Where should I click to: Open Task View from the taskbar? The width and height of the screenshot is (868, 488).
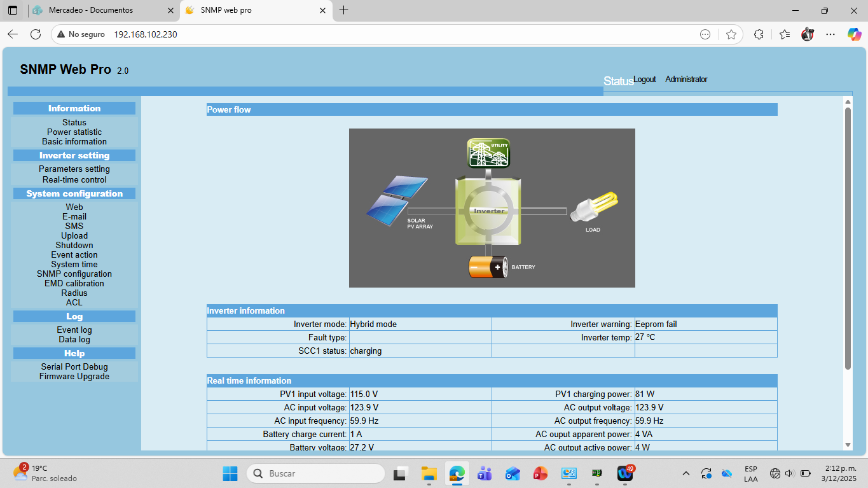click(x=400, y=473)
